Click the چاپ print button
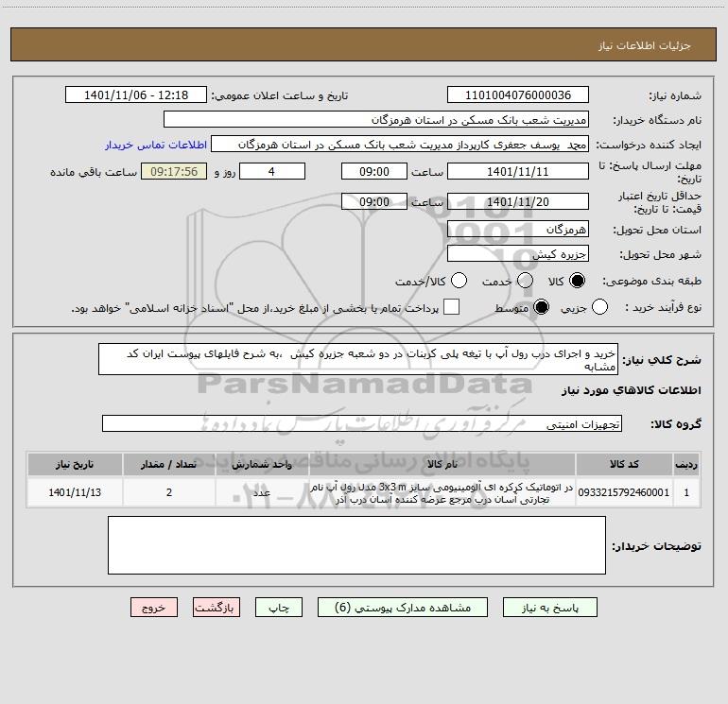Image resolution: width=728 pixels, height=704 pixels. (279, 608)
